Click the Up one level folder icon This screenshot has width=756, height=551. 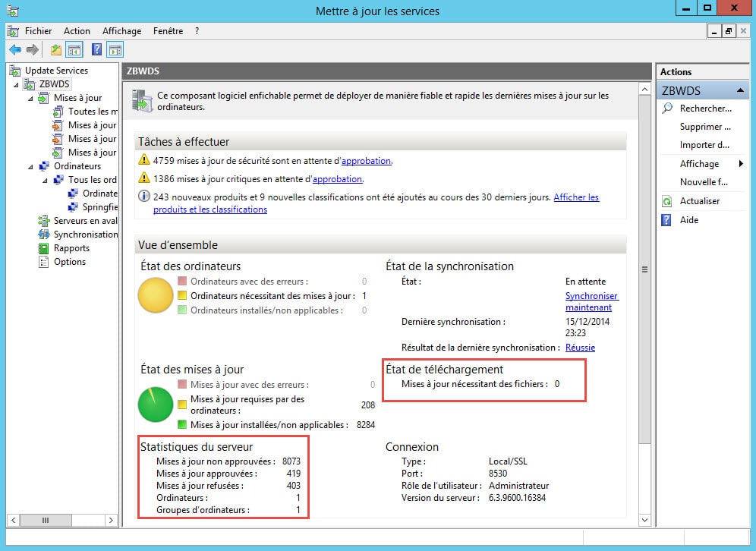tap(55, 50)
